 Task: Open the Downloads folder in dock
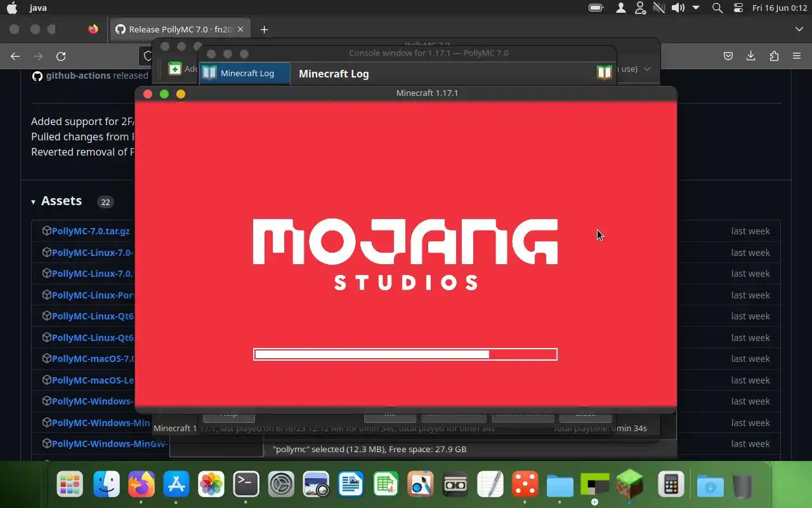pyautogui.click(x=710, y=485)
